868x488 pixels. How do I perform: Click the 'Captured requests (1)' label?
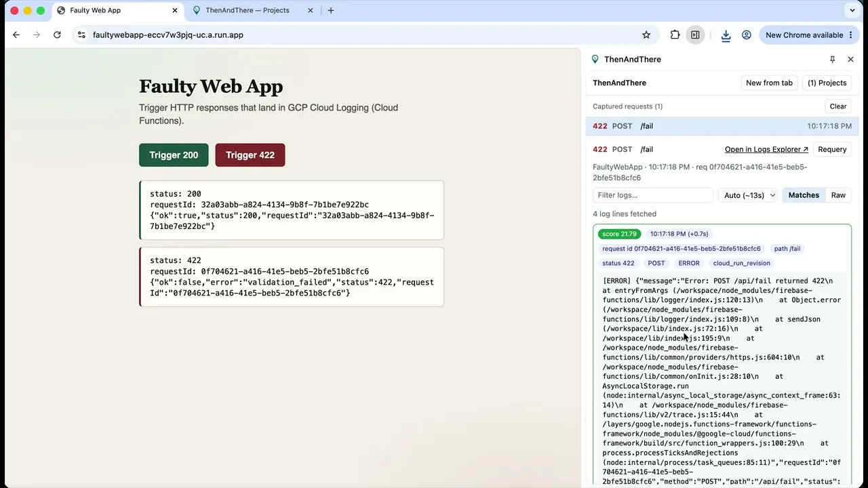628,106
